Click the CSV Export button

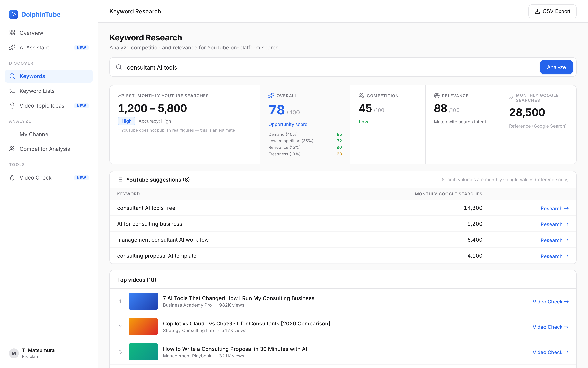(552, 11)
